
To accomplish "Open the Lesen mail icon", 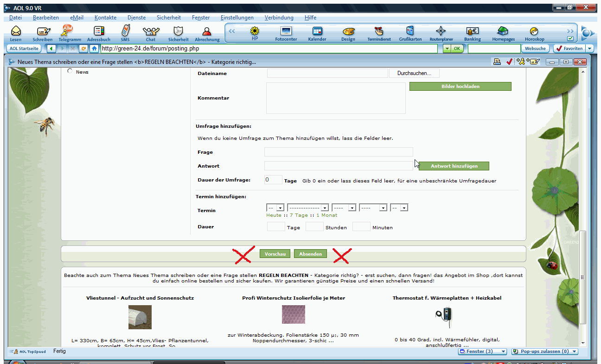I will pyautogui.click(x=16, y=31).
